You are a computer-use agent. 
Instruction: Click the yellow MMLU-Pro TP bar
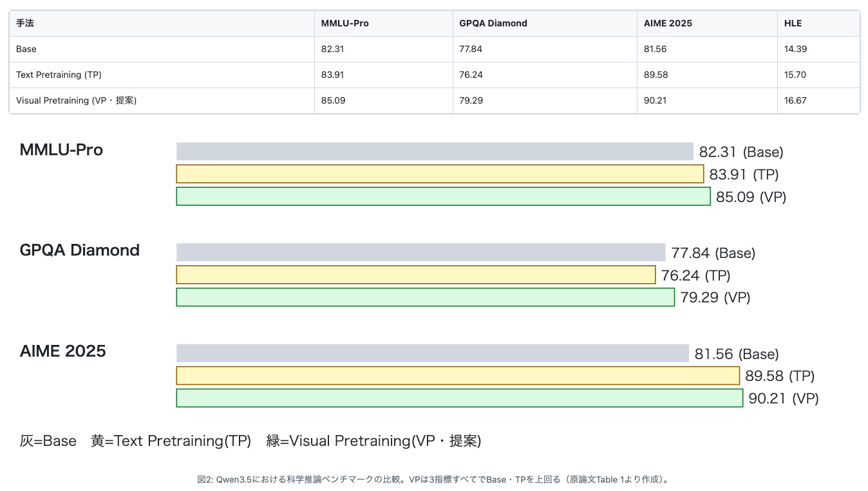click(x=440, y=174)
